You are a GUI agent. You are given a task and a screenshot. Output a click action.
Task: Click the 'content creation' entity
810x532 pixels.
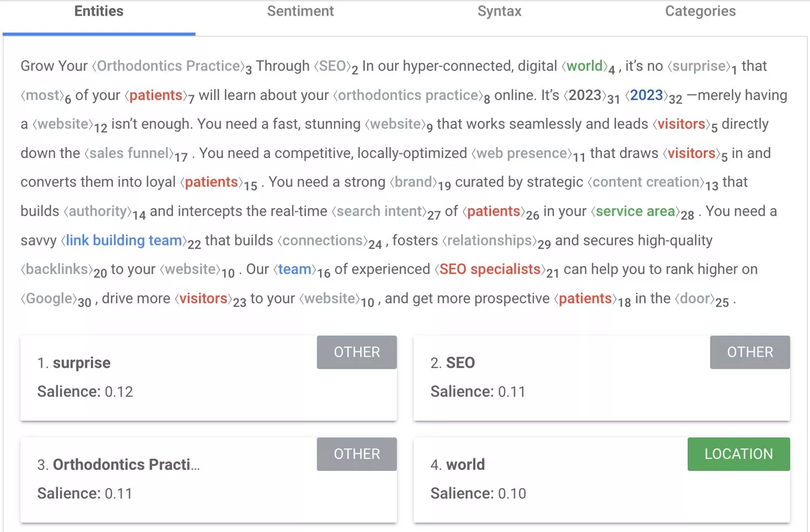pos(646,182)
